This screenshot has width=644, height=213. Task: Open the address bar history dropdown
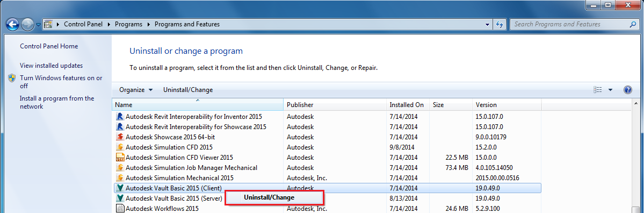(x=488, y=24)
